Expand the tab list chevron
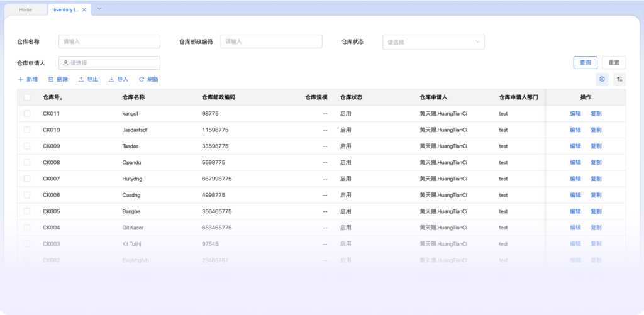644x315 pixels. pyautogui.click(x=99, y=9)
